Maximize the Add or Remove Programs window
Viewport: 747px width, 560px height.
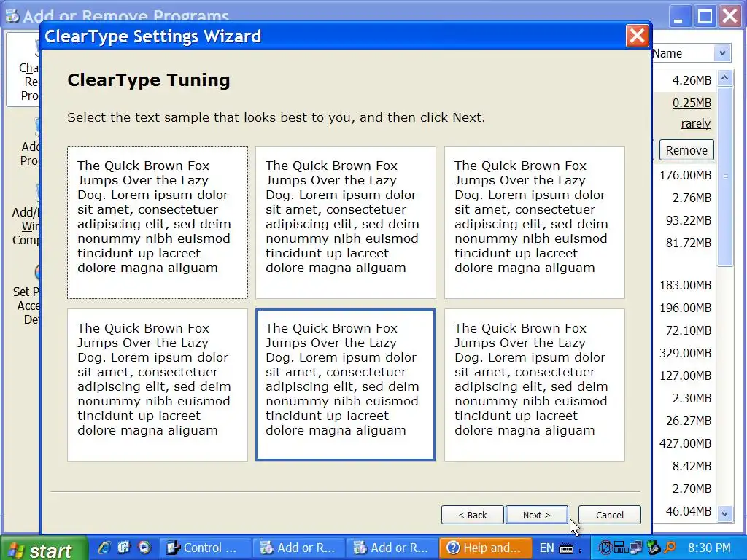pos(705,17)
